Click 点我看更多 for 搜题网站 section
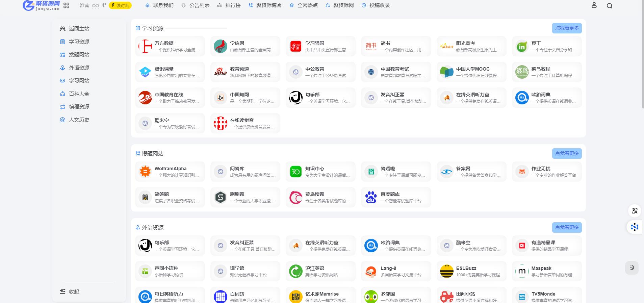This screenshot has height=303, width=644. [567, 153]
